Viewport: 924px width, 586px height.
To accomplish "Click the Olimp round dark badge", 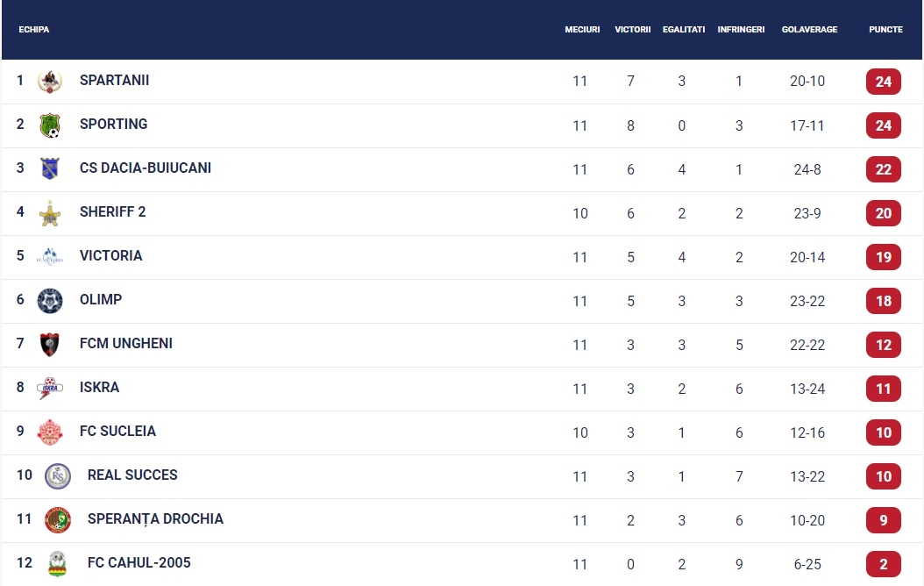I will coord(49,301).
